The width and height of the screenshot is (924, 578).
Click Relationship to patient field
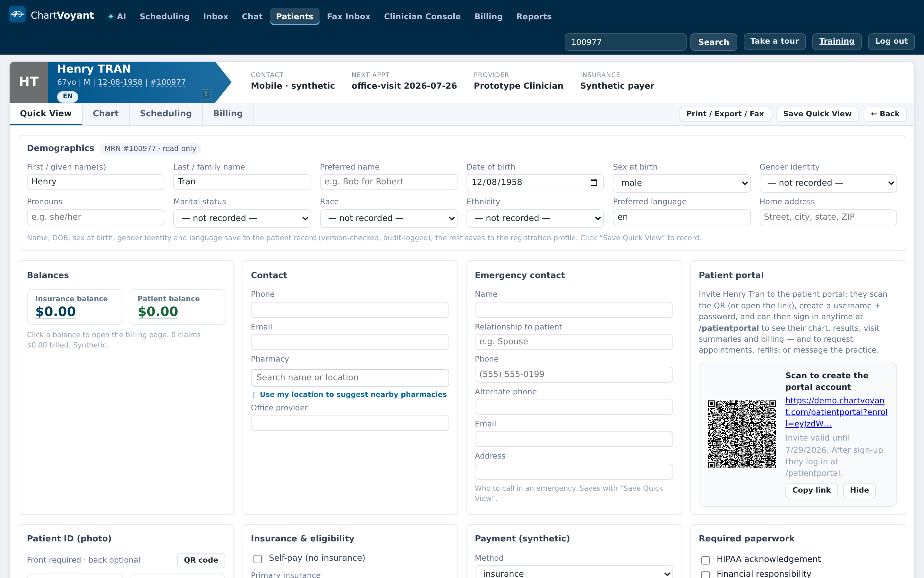click(x=574, y=342)
